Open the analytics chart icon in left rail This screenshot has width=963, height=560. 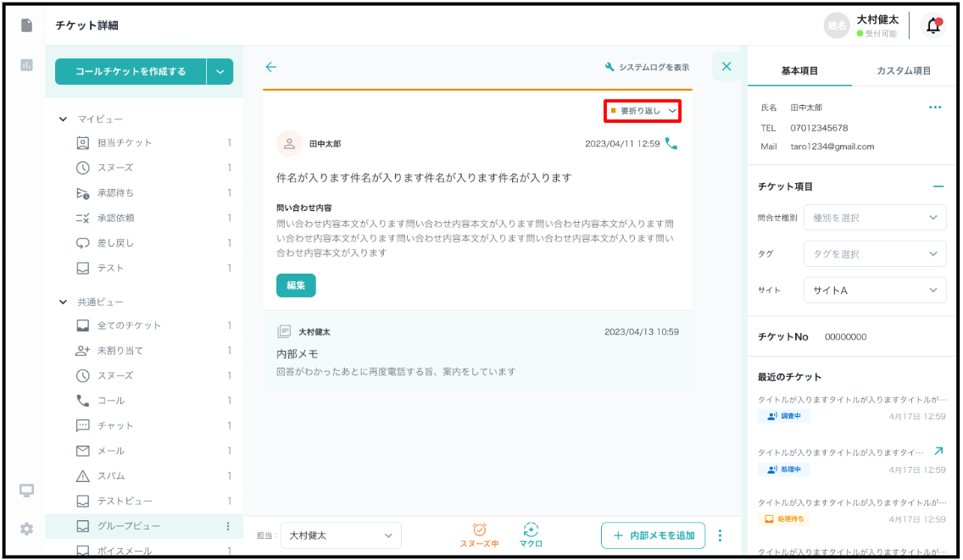[x=26, y=64]
